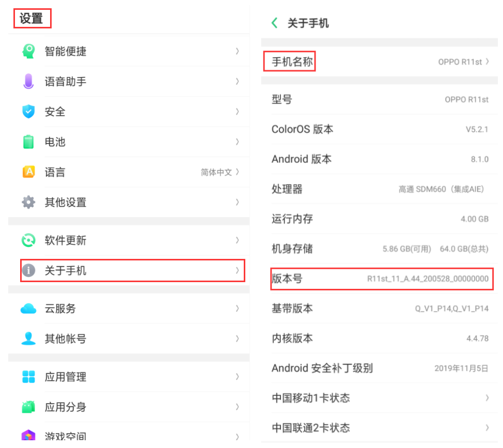Open the 语音助手 settings entry

click(129, 81)
